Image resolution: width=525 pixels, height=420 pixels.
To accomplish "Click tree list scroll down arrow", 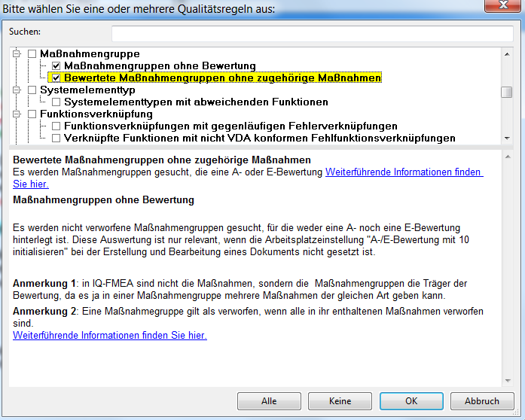I will 507,138.
